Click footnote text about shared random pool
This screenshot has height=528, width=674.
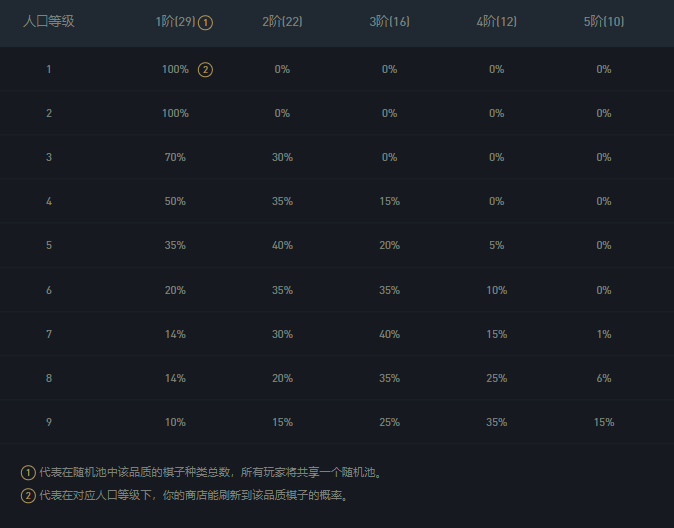pyautogui.click(x=210, y=473)
